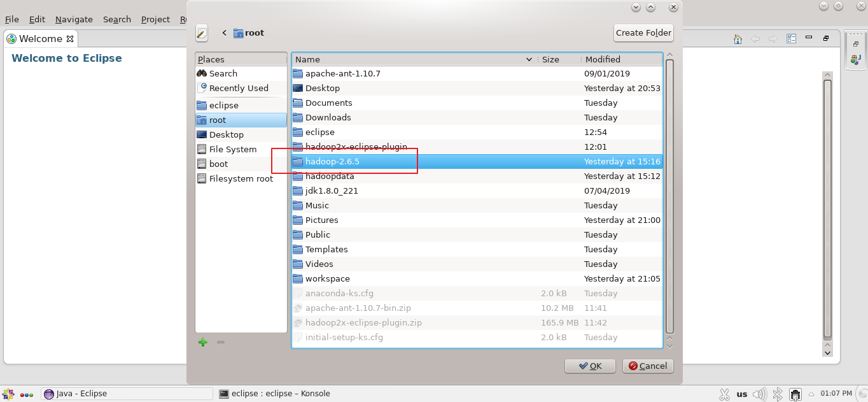Minimize the Welcome view in Eclipse
868x402 pixels.
[x=808, y=38]
